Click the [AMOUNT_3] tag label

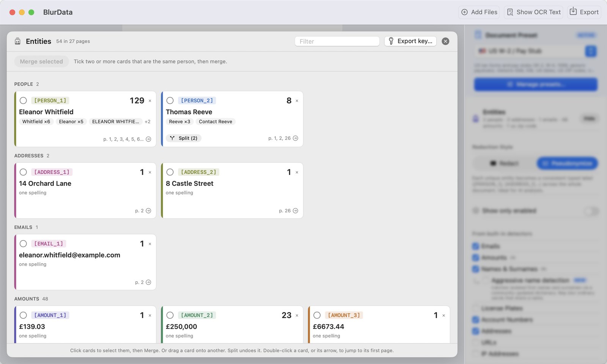click(x=344, y=315)
